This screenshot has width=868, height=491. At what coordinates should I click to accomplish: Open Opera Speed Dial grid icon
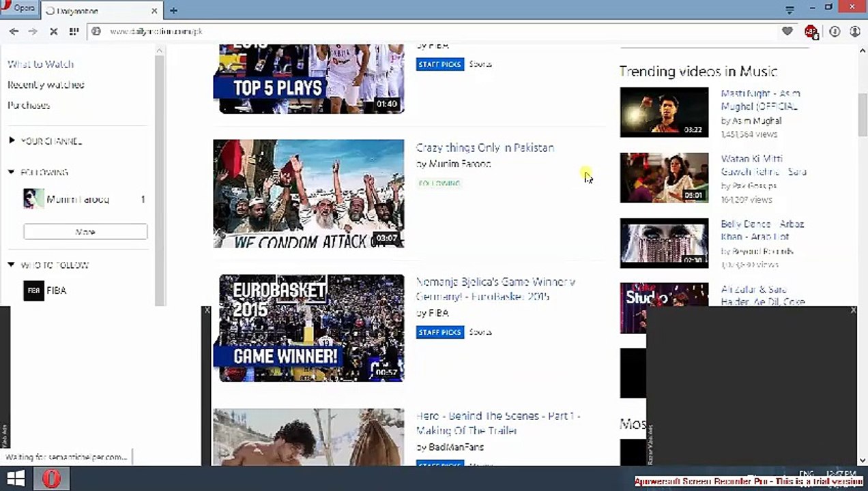pyautogui.click(x=74, y=31)
